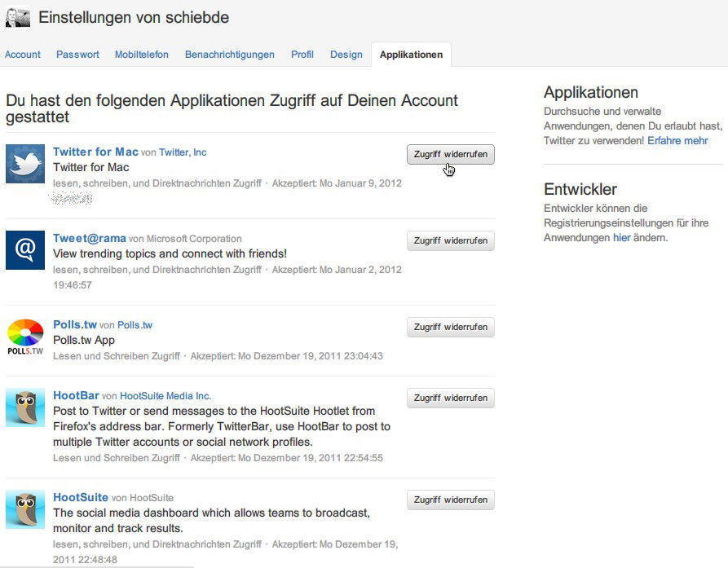The width and height of the screenshot is (728, 568).
Task: Click the '2011 22:48:48' timestamp text
Action: pos(85,560)
